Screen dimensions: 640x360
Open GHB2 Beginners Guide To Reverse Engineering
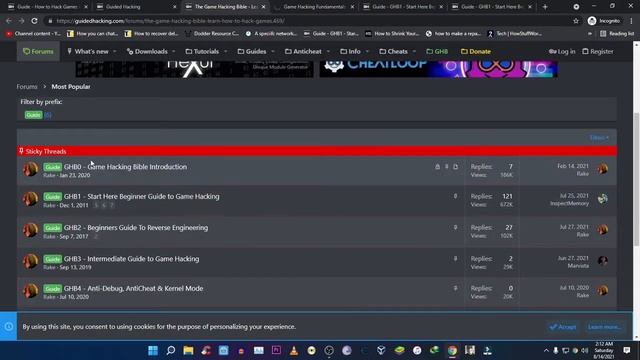(x=136, y=227)
